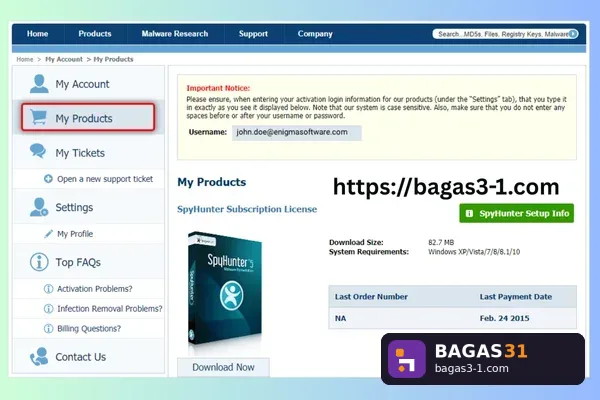The height and width of the screenshot is (400, 600).
Task: Open the Products menu
Action: pyautogui.click(x=95, y=34)
